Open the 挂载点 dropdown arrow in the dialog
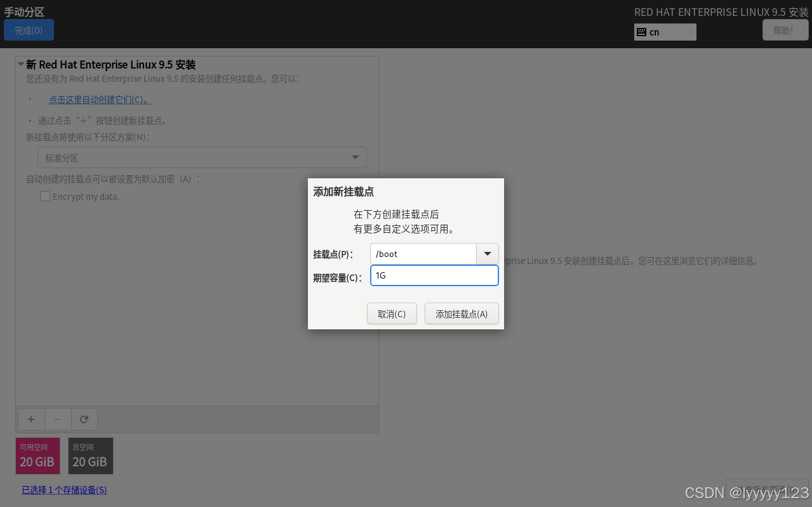Image resolution: width=812 pixels, height=507 pixels. 487,254
